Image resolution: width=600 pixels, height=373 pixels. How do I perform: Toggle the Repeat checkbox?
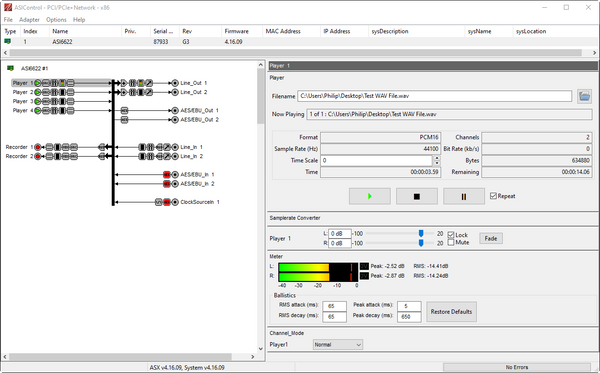tap(493, 196)
